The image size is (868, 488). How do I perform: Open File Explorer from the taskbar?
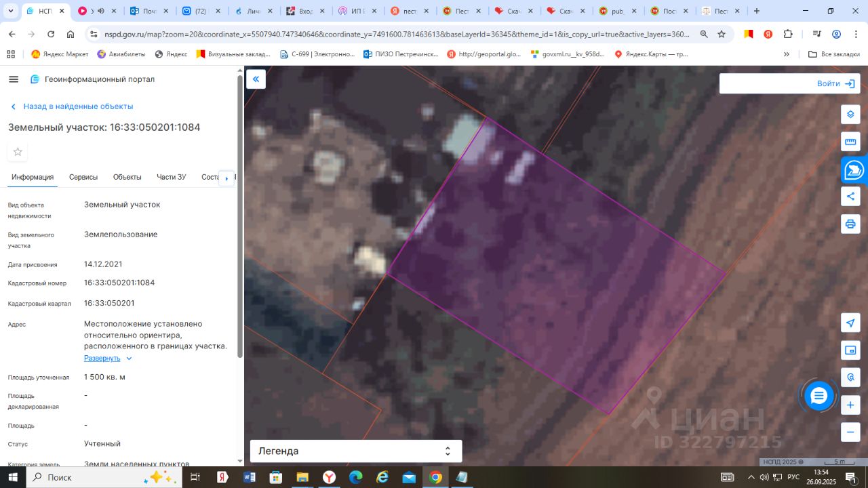(x=302, y=477)
